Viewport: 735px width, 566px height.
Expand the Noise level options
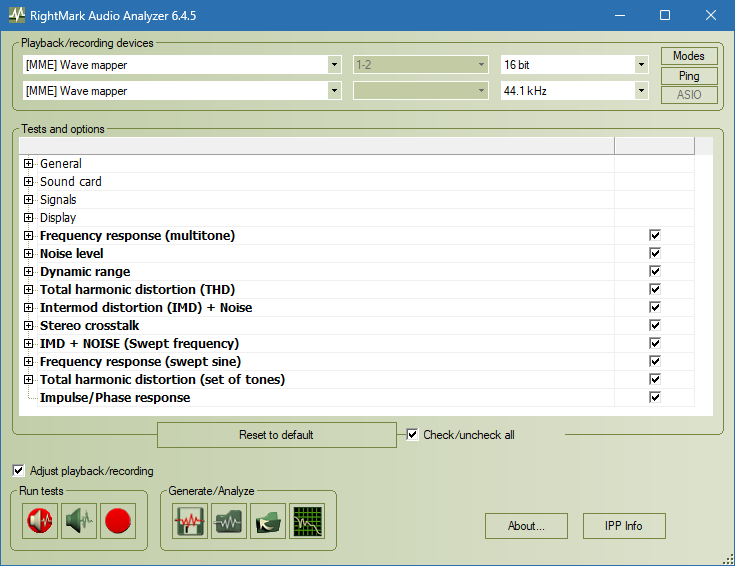point(29,253)
